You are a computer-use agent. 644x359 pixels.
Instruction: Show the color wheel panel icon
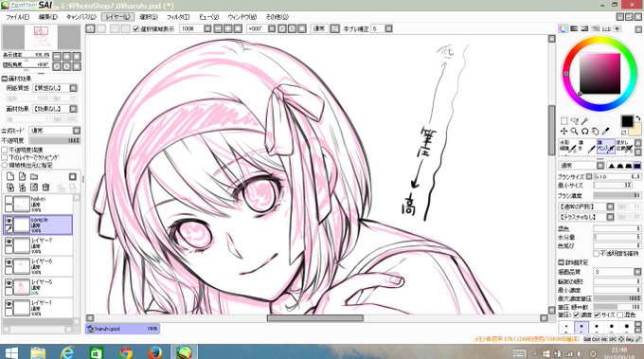click(x=563, y=28)
